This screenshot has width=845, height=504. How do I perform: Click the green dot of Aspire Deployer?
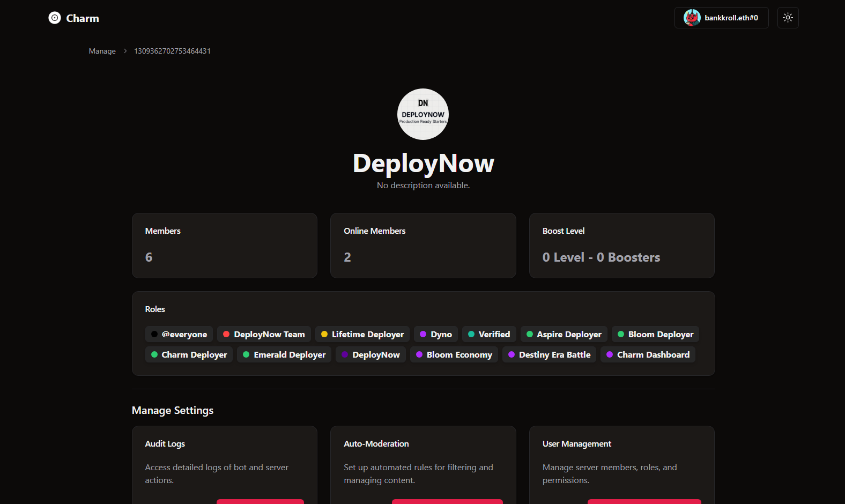coord(530,334)
